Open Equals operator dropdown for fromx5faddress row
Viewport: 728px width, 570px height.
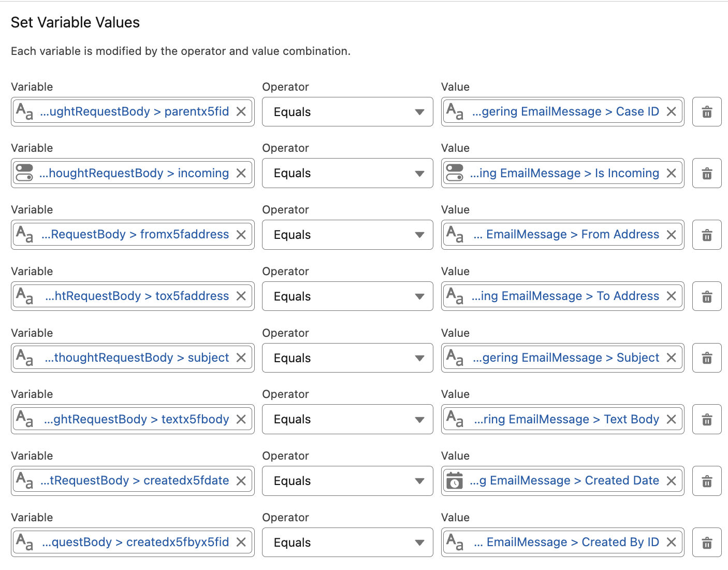[347, 235]
